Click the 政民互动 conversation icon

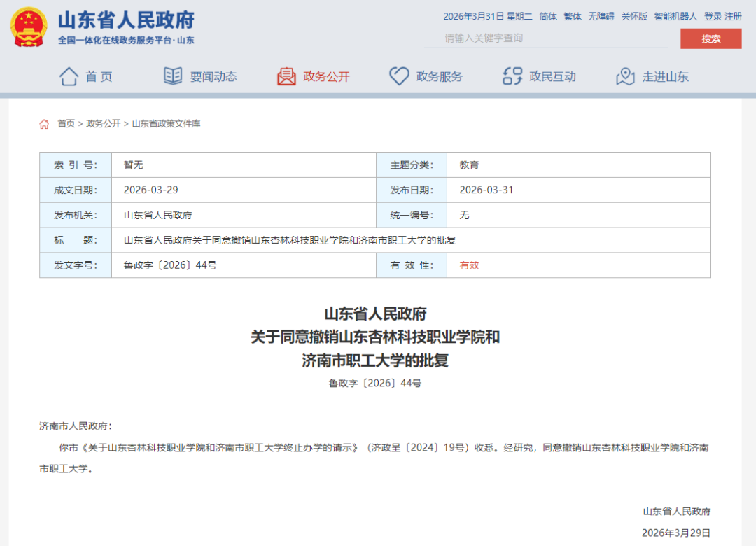coord(512,76)
